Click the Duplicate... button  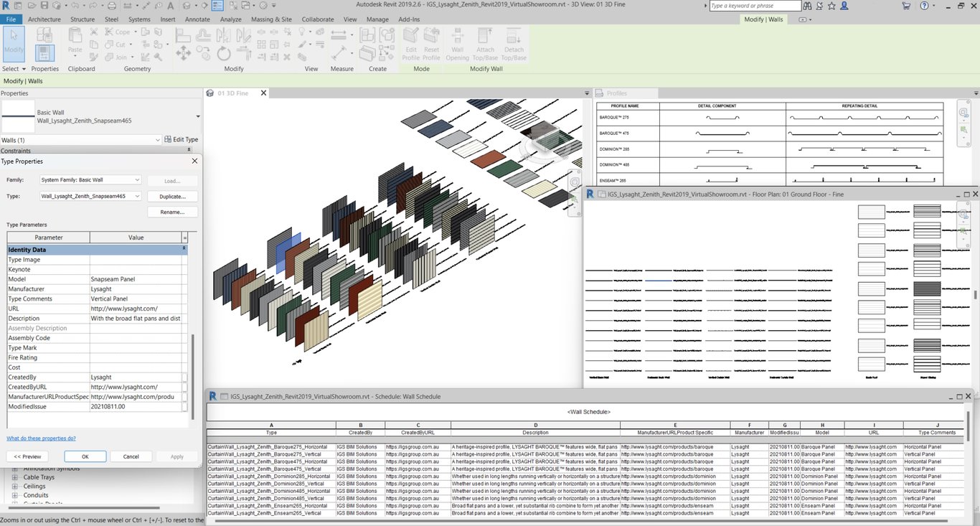(x=172, y=196)
